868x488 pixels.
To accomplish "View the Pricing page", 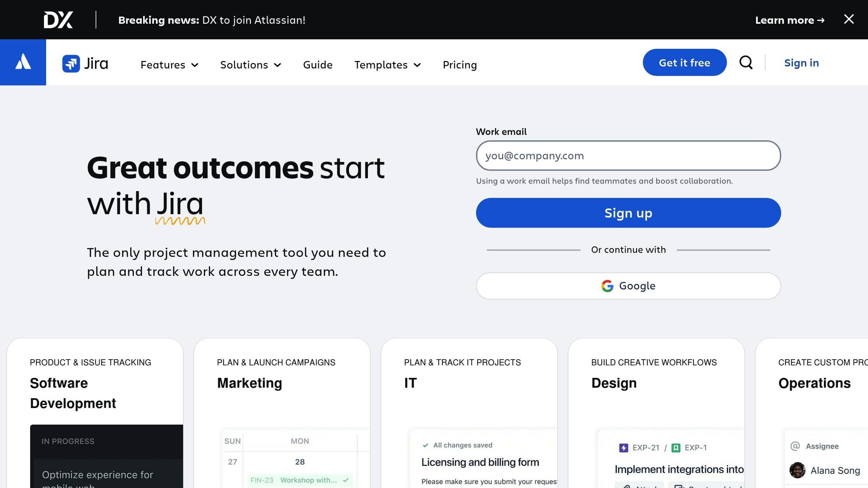I will (459, 65).
